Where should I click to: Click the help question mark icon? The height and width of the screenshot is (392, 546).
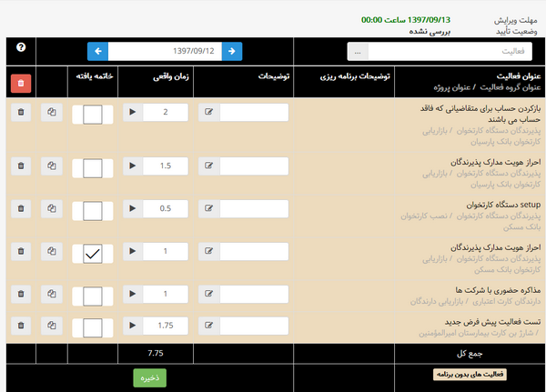click(21, 47)
